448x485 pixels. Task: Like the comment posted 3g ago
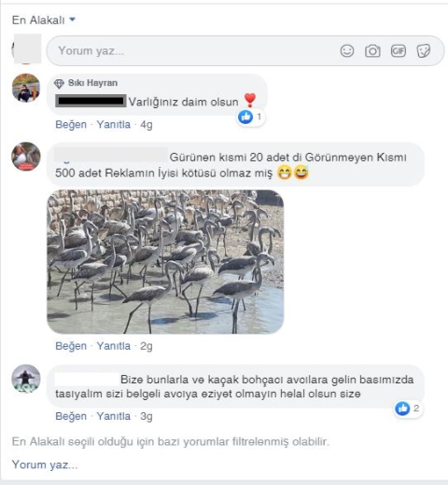(71, 416)
